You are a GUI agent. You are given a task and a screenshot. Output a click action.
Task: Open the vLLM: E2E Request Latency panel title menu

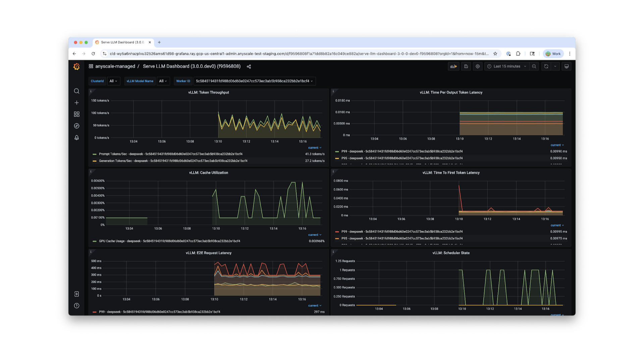[x=209, y=253]
